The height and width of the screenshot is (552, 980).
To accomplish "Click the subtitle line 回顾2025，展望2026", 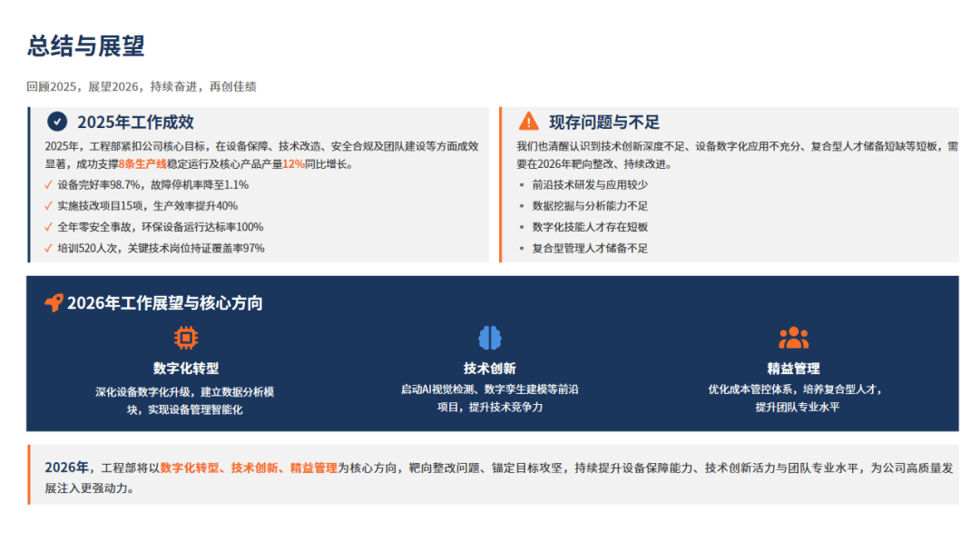I will [142, 87].
